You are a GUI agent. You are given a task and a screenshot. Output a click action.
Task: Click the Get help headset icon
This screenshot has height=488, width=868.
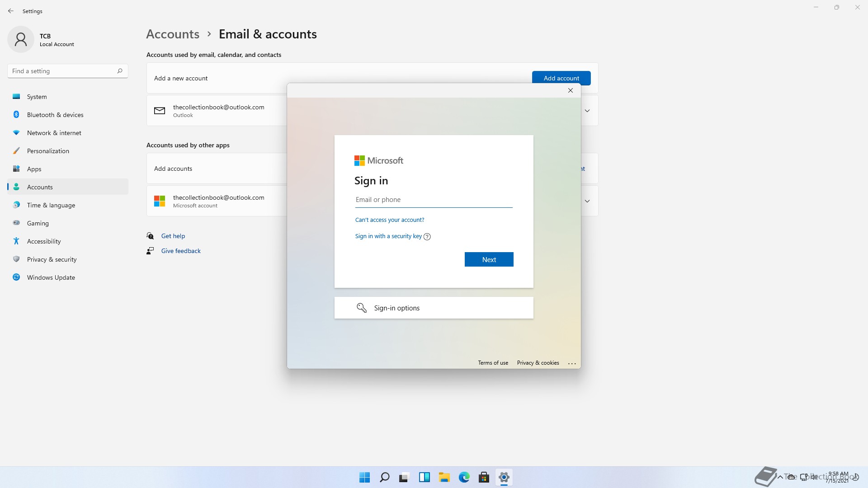coord(150,236)
